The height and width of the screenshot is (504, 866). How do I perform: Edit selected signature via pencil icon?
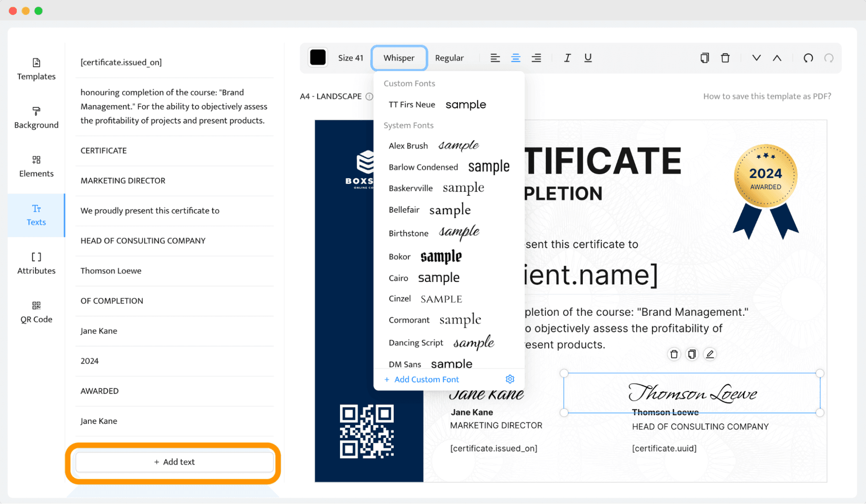point(710,354)
